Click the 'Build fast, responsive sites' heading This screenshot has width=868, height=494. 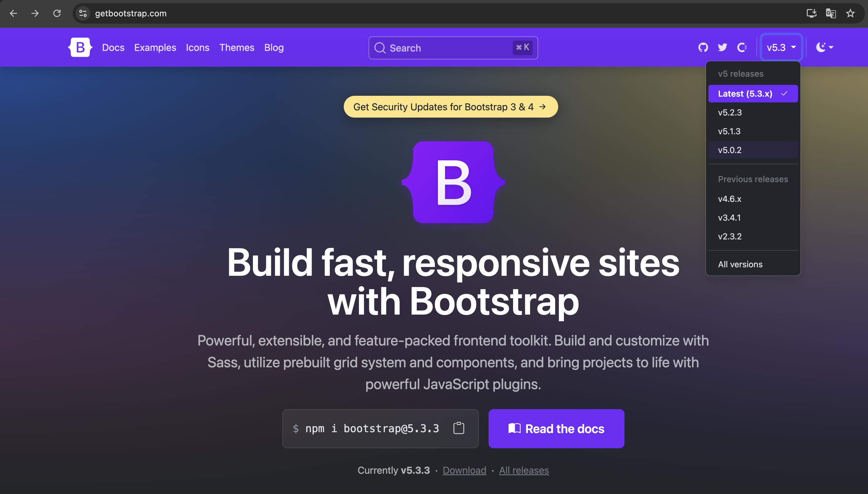[453, 282]
